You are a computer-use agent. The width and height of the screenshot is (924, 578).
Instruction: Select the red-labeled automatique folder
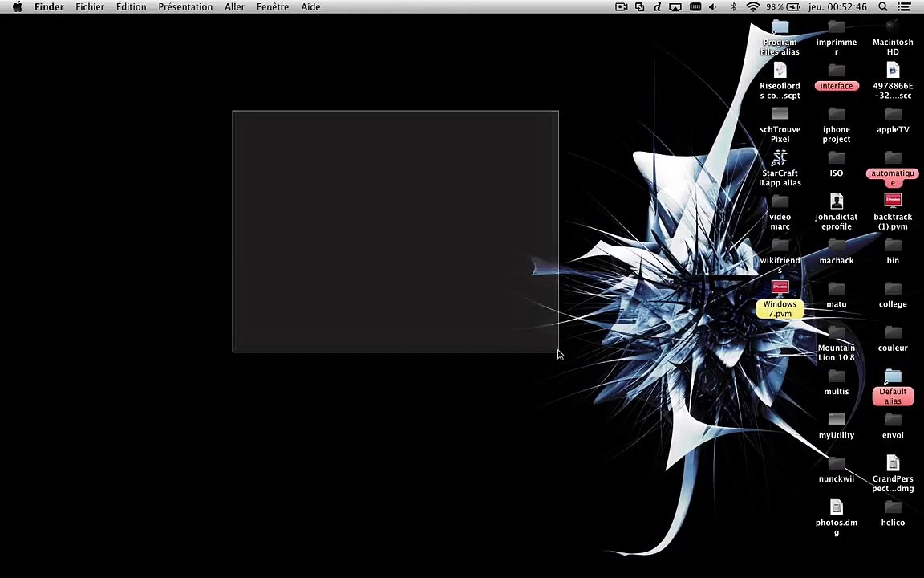pyautogui.click(x=893, y=158)
